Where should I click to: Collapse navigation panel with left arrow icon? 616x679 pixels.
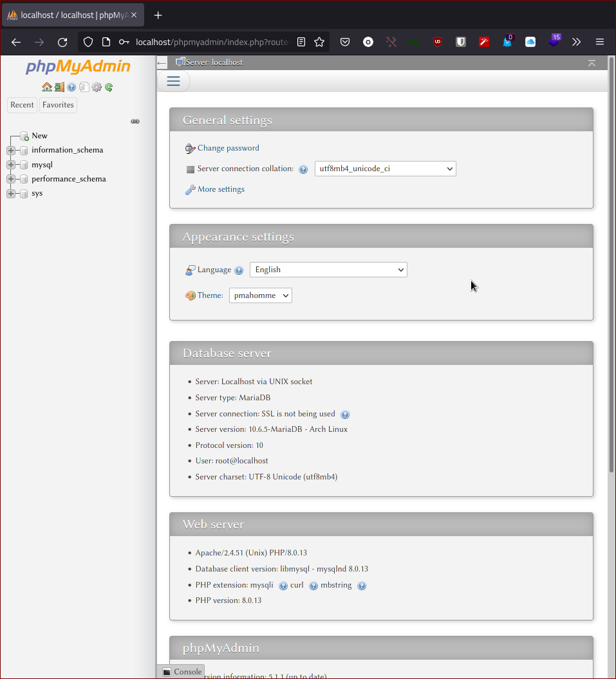pyautogui.click(x=162, y=63)
